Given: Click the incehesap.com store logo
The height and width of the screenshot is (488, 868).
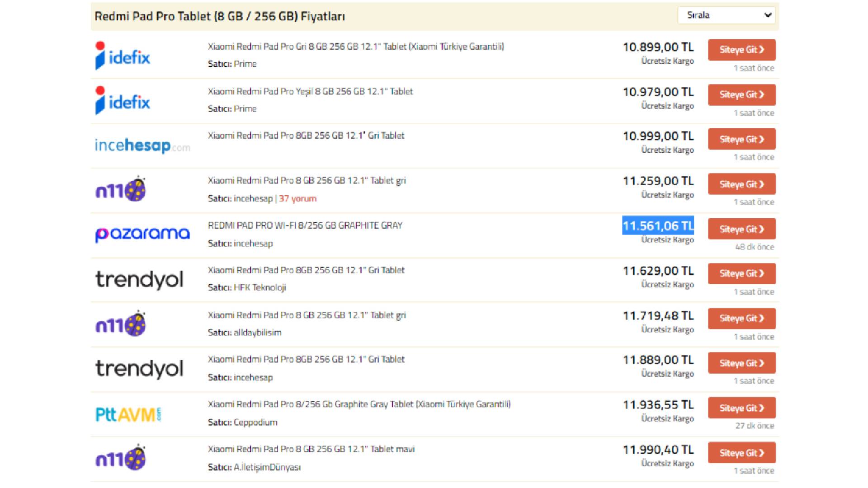Looking at the screenshot, I should [x=142, y=145].
